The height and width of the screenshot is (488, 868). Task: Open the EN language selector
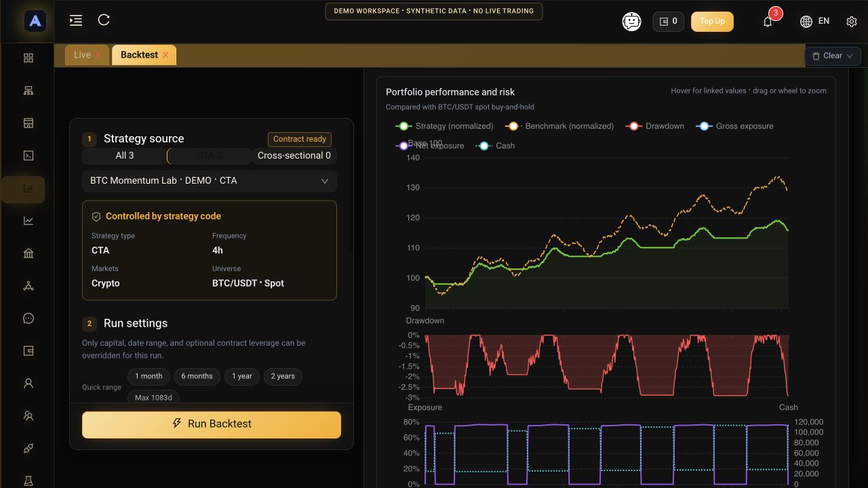815,22
